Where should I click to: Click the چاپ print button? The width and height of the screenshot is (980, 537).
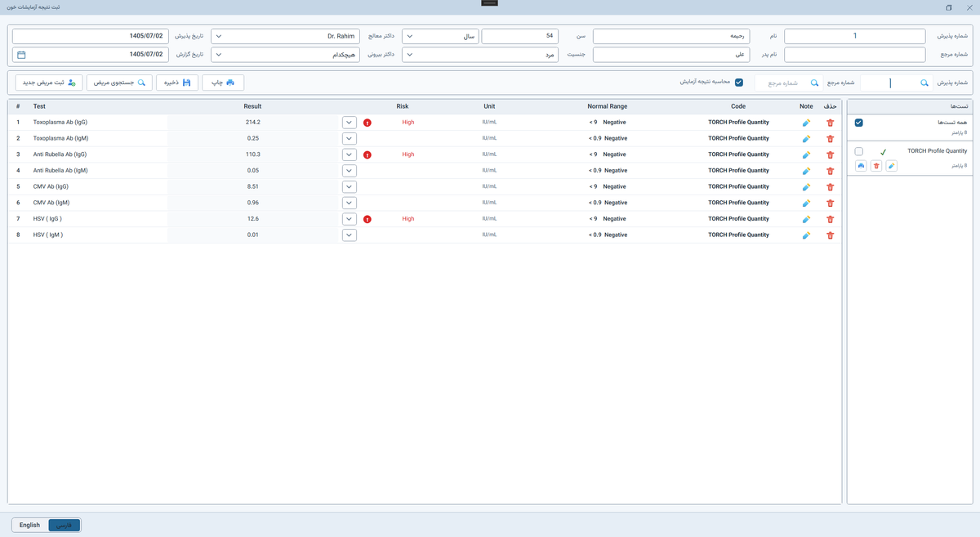(x=223, y=83)
